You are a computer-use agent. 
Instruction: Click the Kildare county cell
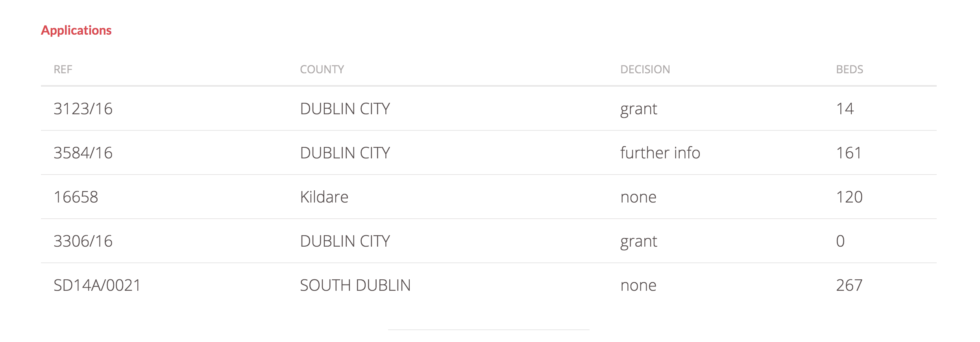tap(324, 197)
